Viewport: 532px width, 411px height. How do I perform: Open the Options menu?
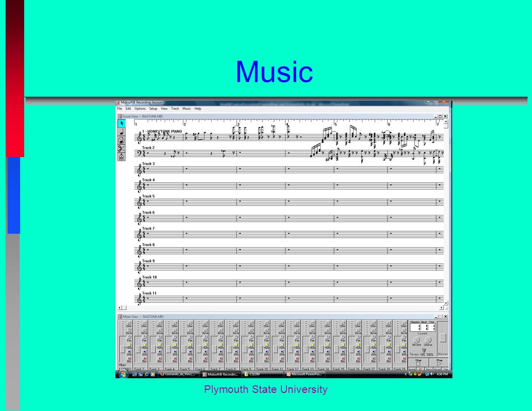click(x=140, y=109)
